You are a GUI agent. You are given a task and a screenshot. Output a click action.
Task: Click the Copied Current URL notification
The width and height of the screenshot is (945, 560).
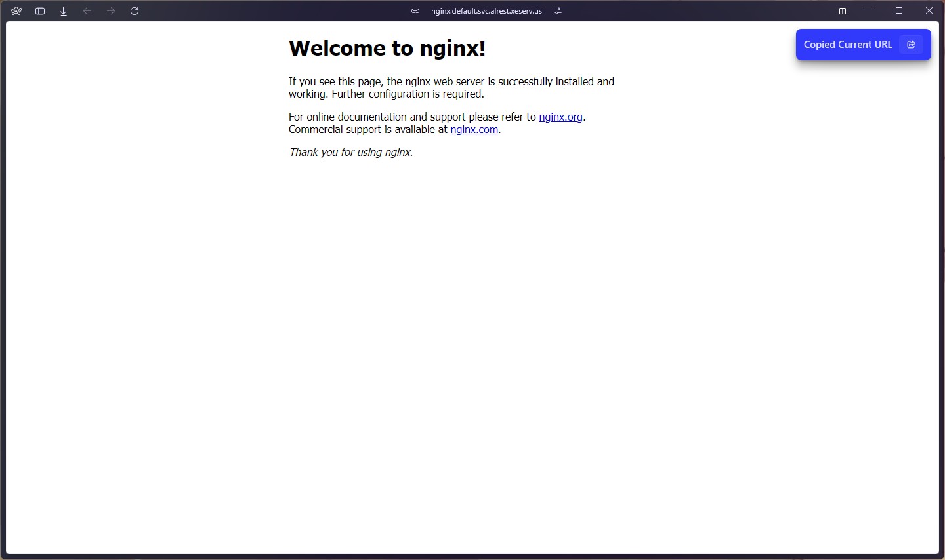click(x=848, y=45)
